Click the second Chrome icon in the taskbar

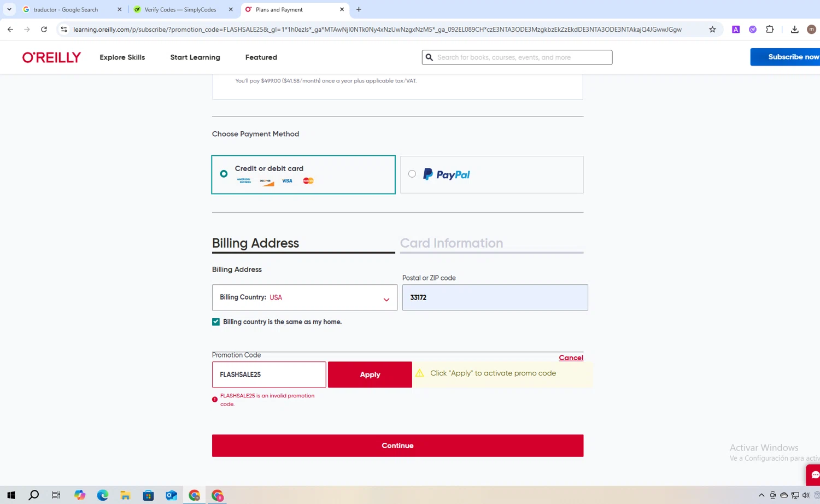pos(218,495)
